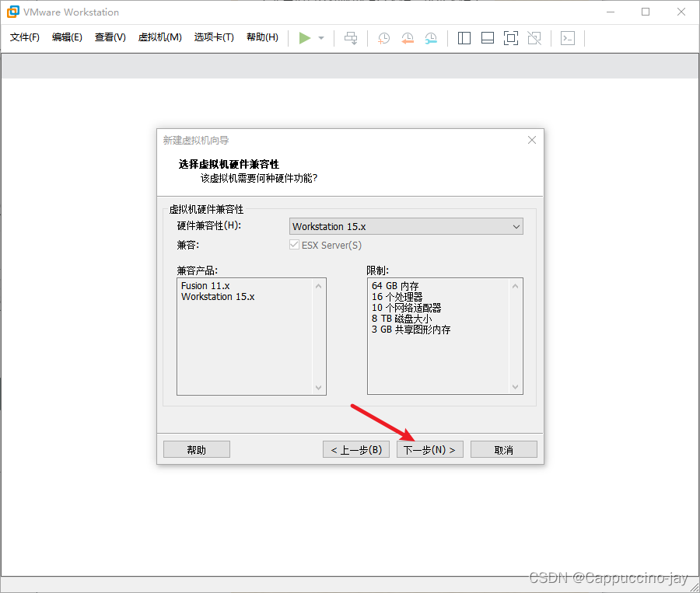Open the console view icon
Screen dimensions: 700x593
tap(568, 38)
